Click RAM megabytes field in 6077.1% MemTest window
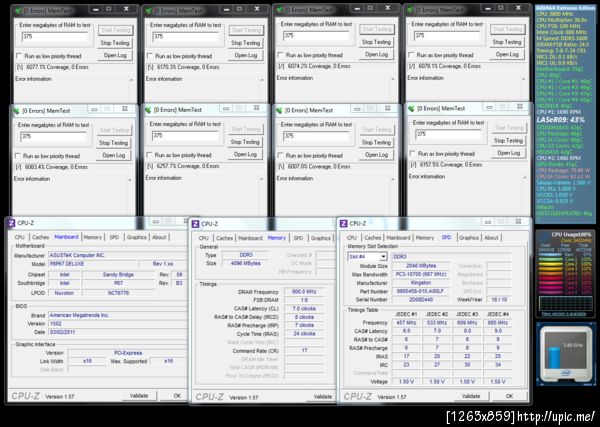The height and width of the screenshot is (427, 600). click(55, 37)
